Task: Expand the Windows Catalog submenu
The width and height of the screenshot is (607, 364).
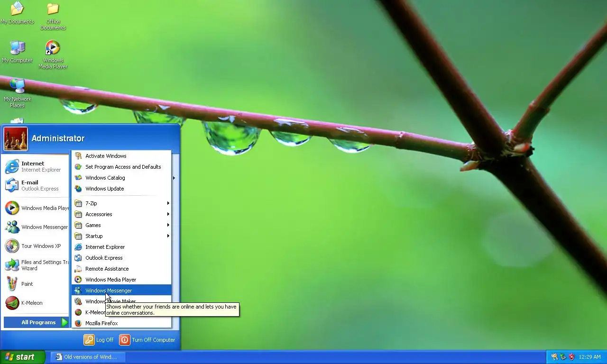Action: [x=121, y=178]
